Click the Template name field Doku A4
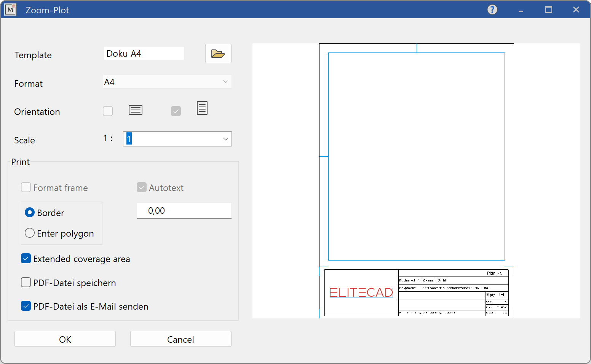Screen dimensions: 591x364 (144, 54)
